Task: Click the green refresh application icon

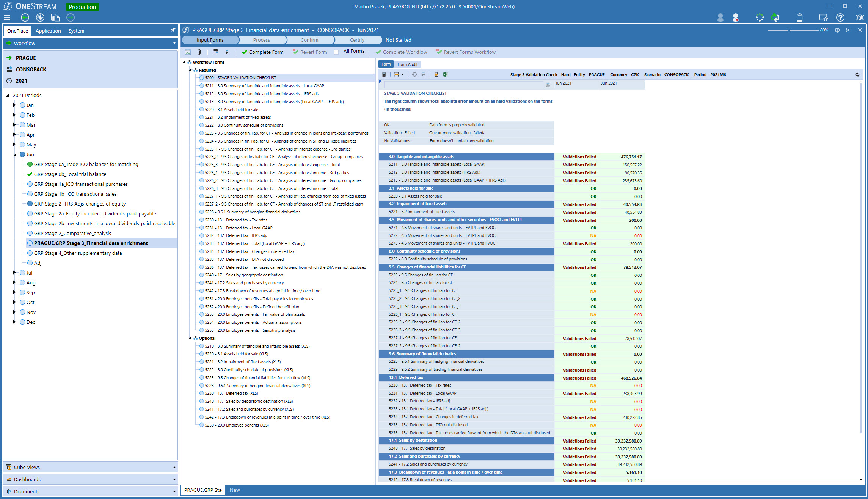Action: 775,17
